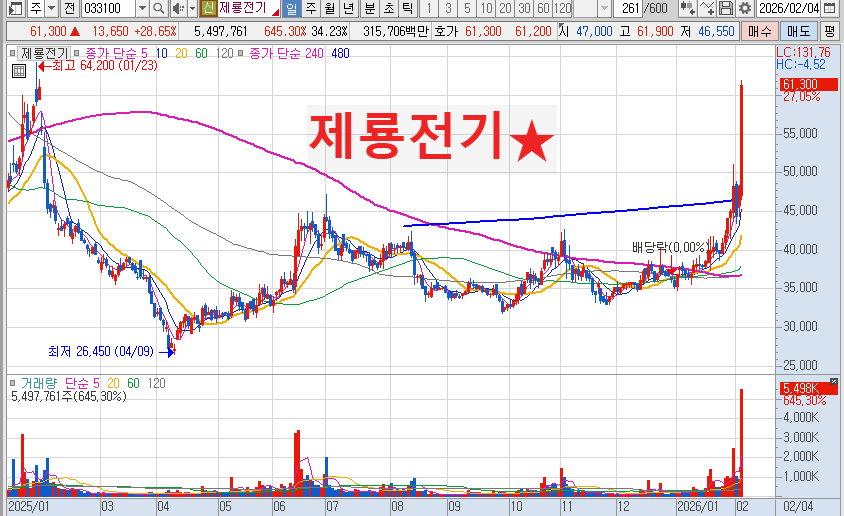The image size is (844, 516).
Task: Click the square marker before 종가 단순 5
Action: (x=76, y=53)
